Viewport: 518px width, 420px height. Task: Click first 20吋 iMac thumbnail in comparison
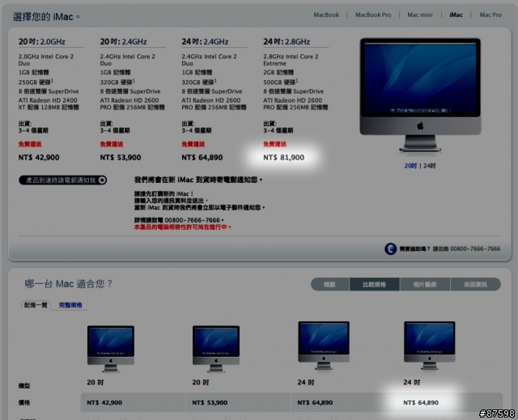[111, 348]
